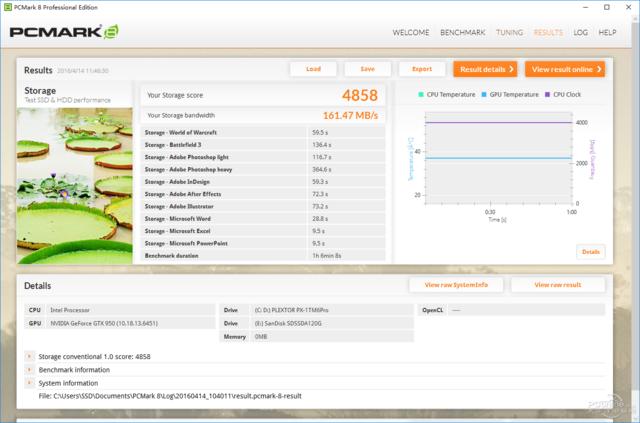Expand Benchmark information section
The width and height of the screenshot is (640, 423).
29,370
